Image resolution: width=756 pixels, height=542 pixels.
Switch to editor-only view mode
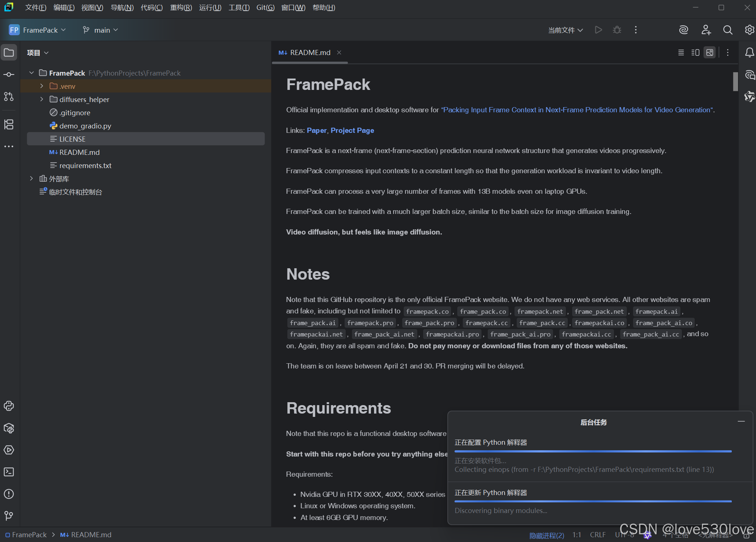click(681, 52)
